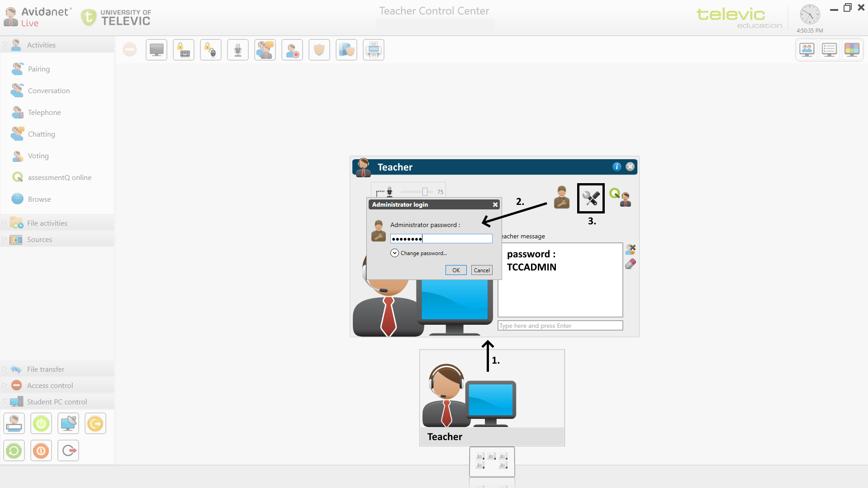This screenshot has width=868, height=488.
Task: Click the assessmentQ user icon in Teacher panel
Action: point(621,198)
